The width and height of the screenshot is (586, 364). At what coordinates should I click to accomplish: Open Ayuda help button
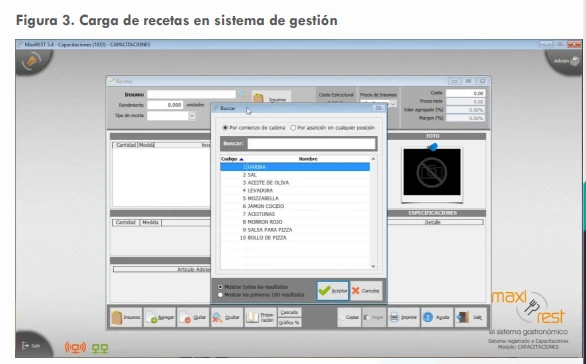tap(437, 317)
